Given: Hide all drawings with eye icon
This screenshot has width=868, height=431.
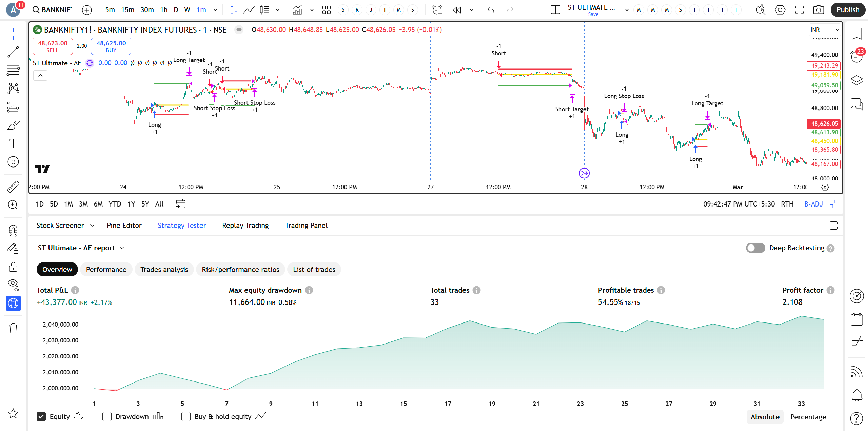Looking at the screenshot, I should [13, 285].
